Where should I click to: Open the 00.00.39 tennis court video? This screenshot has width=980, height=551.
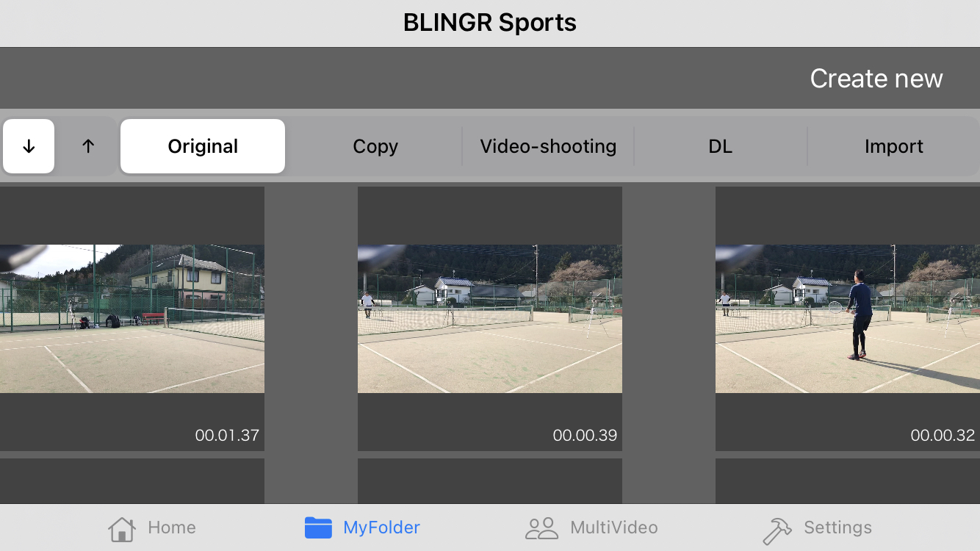(x=490, y=319)
